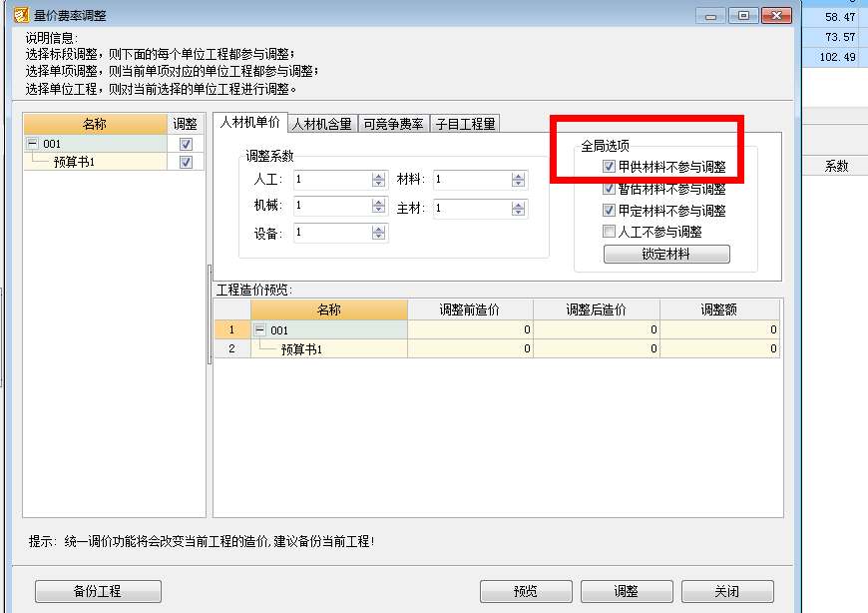Click the 名称 header in preview table

(329, 309)
